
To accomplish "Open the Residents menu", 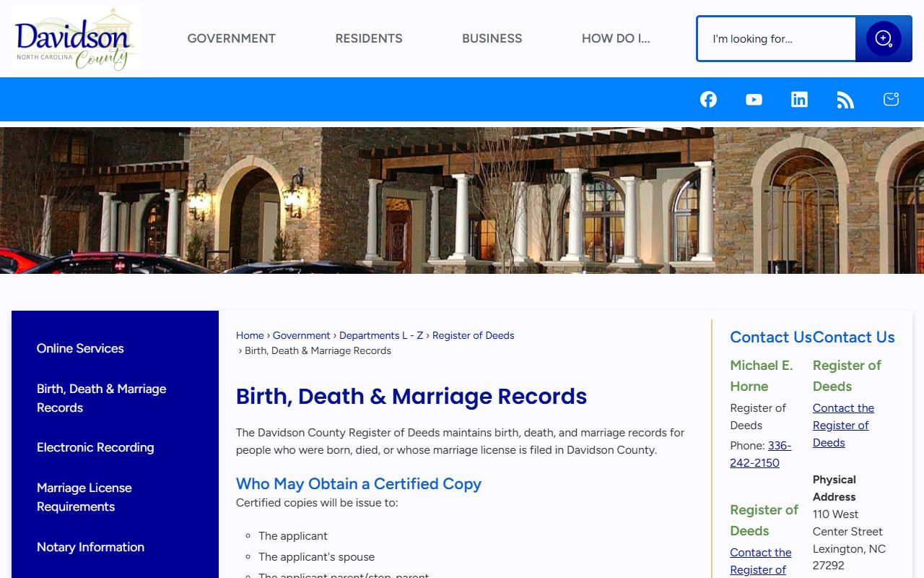I will coord(369,38).
